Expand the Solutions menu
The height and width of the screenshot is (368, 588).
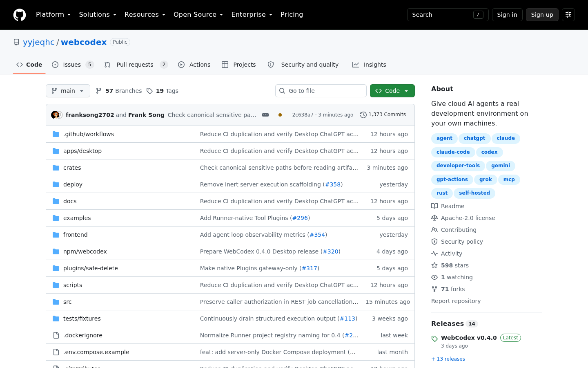[x=98, y=15]
